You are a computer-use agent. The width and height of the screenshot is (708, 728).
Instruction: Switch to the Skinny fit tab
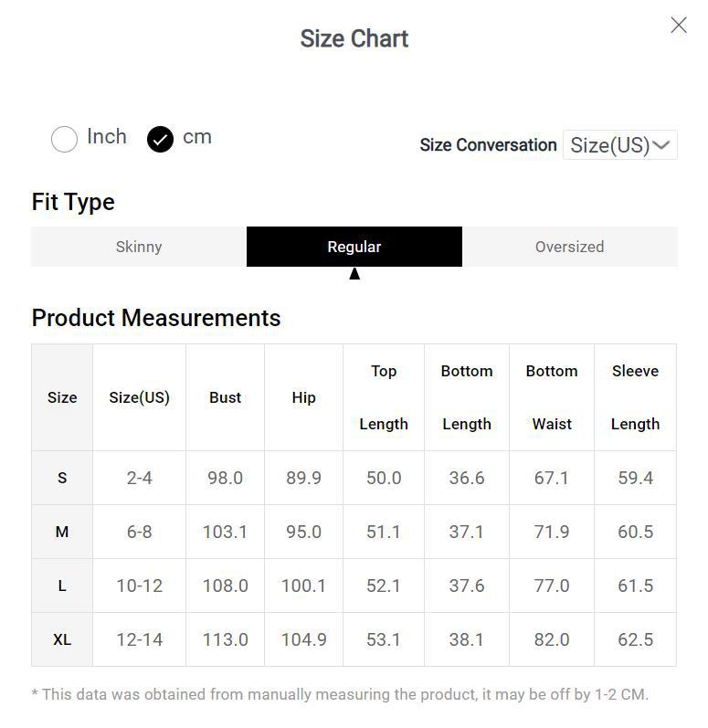[139, 247]
